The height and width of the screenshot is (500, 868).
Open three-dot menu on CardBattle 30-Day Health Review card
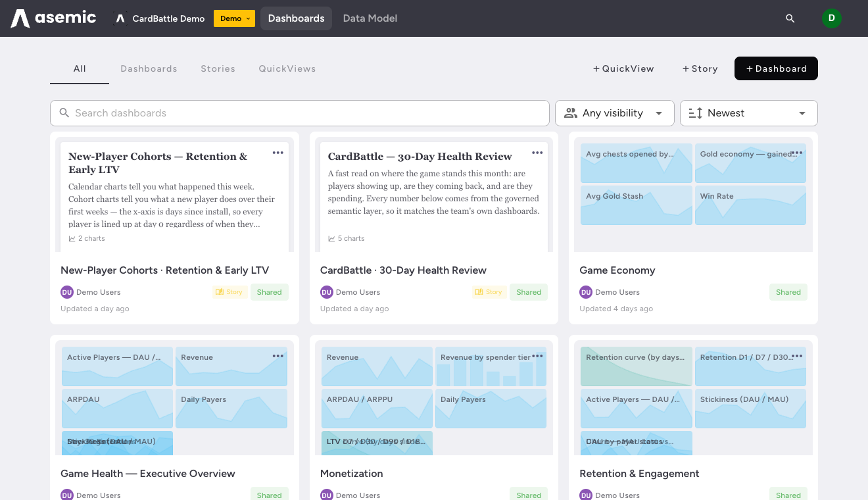[x=538, y=153]
